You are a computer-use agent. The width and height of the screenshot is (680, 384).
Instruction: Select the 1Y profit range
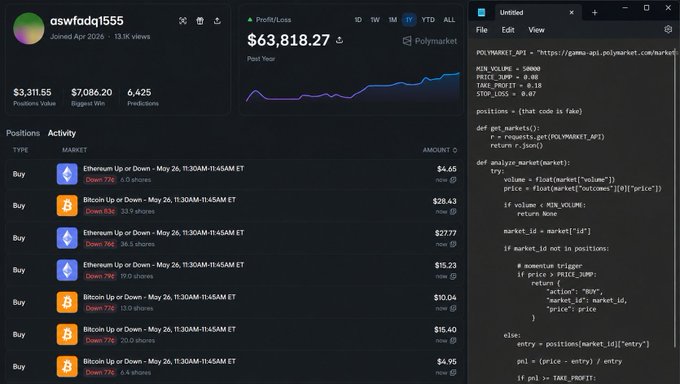tap(409, 20)
